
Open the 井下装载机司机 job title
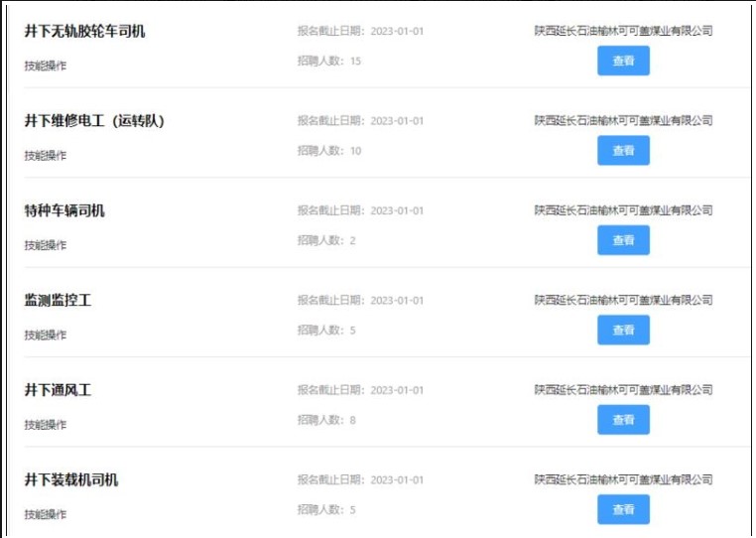point(70,480)
